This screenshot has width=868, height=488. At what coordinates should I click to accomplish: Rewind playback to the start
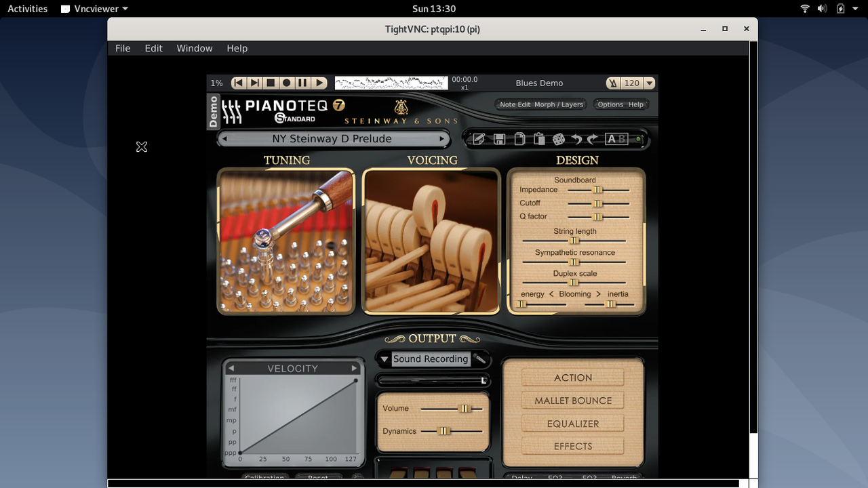coord(238,83)
